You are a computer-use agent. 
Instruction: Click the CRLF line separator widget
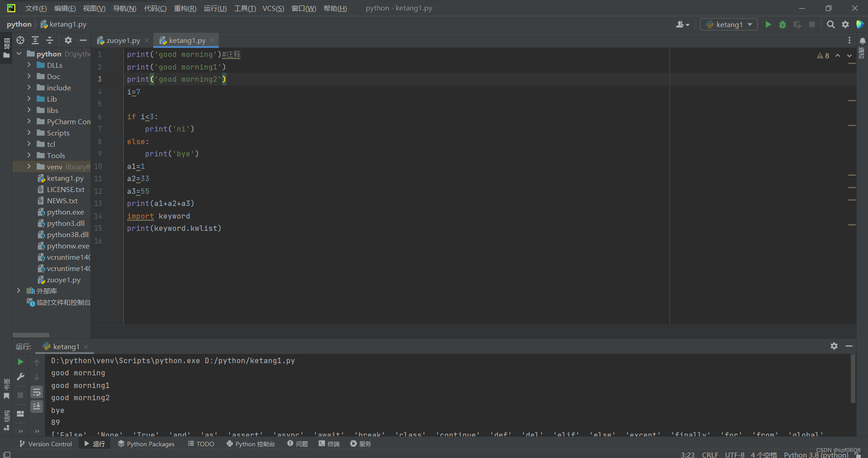pos(710,454)
